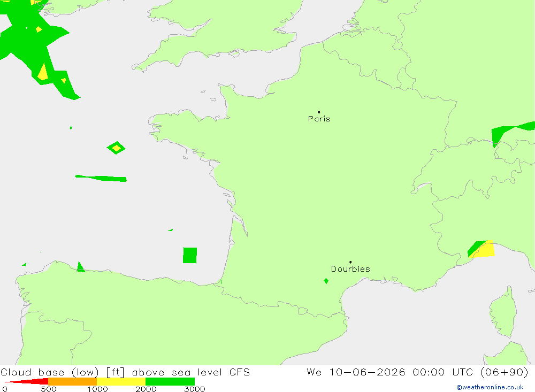The height and width of the screenshot is (392, 535).
Task: Click the legend value 3000
Action: point(195,389)
